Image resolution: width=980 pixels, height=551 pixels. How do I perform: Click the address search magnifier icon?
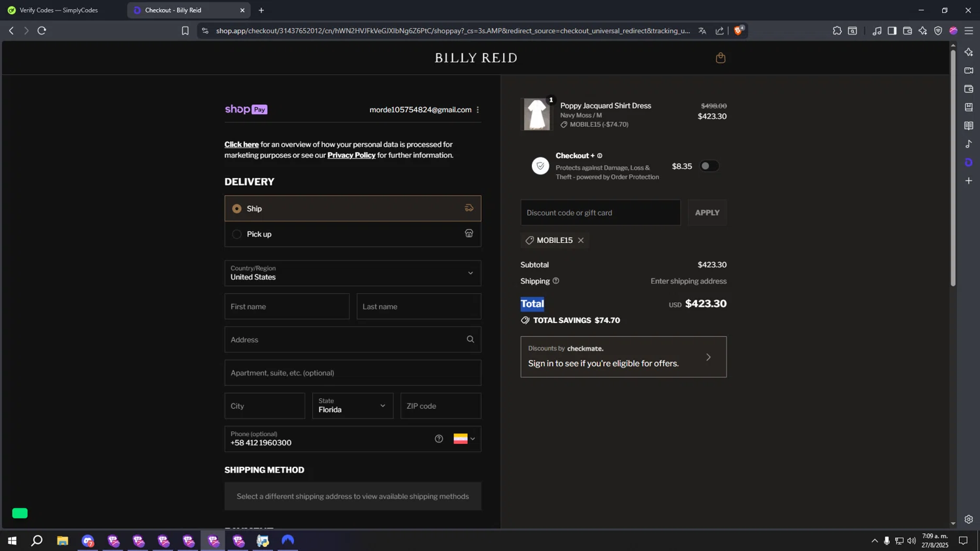(x=470, y=339)
